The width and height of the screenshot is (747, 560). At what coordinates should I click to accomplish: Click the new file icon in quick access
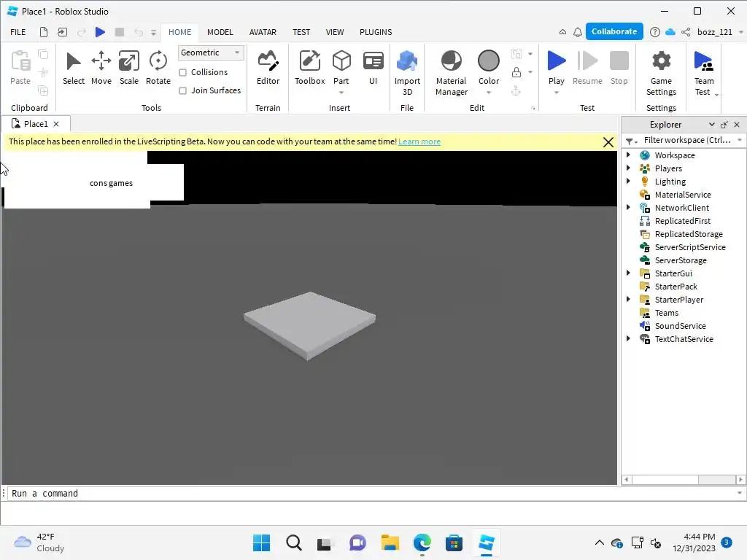pyautogui.click(x=43, y=32)
